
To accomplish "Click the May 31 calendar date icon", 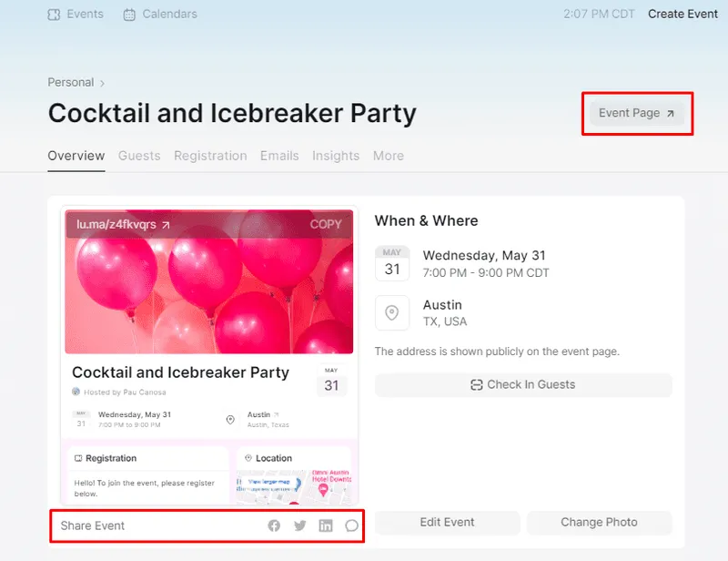I will click(x=392, y=263).
